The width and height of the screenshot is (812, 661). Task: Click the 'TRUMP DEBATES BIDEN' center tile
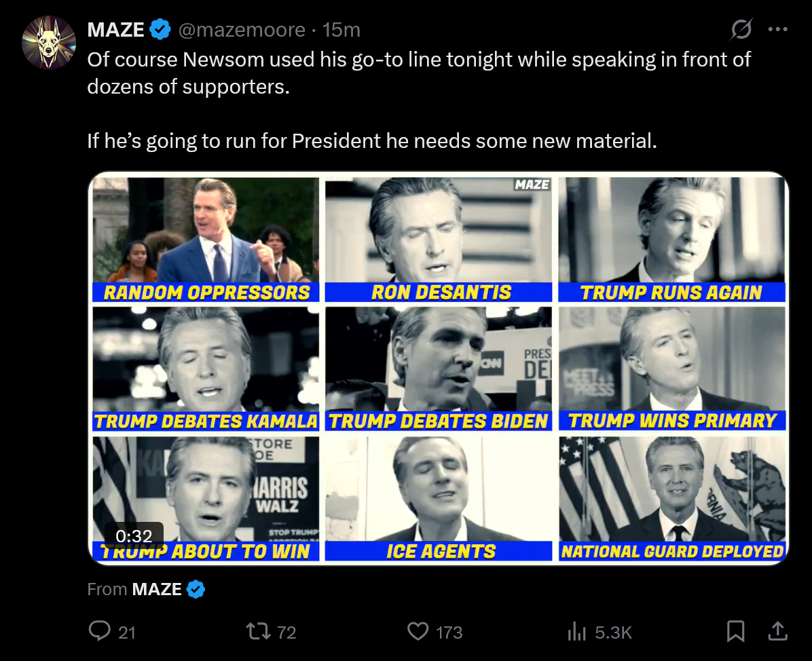[x=439, y=366]
